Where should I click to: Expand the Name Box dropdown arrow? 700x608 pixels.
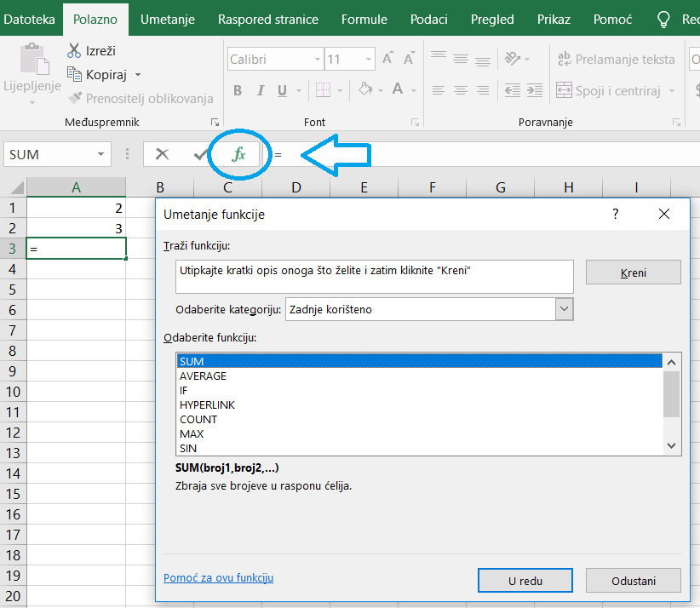101,154
